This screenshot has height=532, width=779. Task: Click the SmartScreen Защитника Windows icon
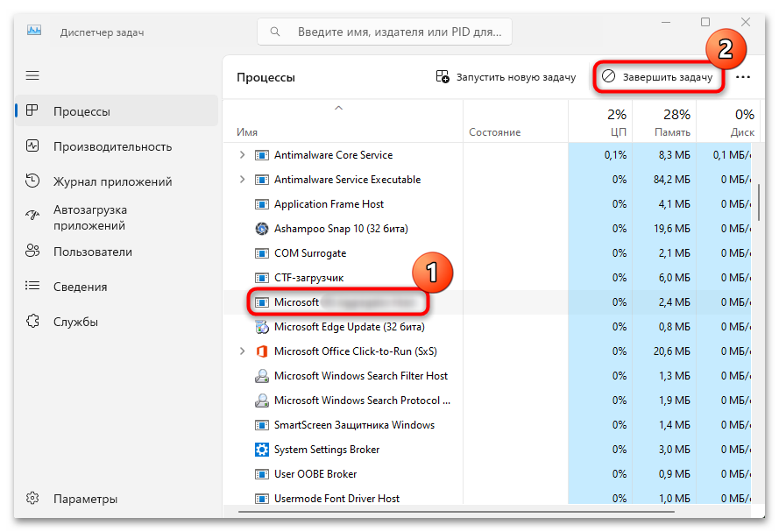(x=261, y=425)
